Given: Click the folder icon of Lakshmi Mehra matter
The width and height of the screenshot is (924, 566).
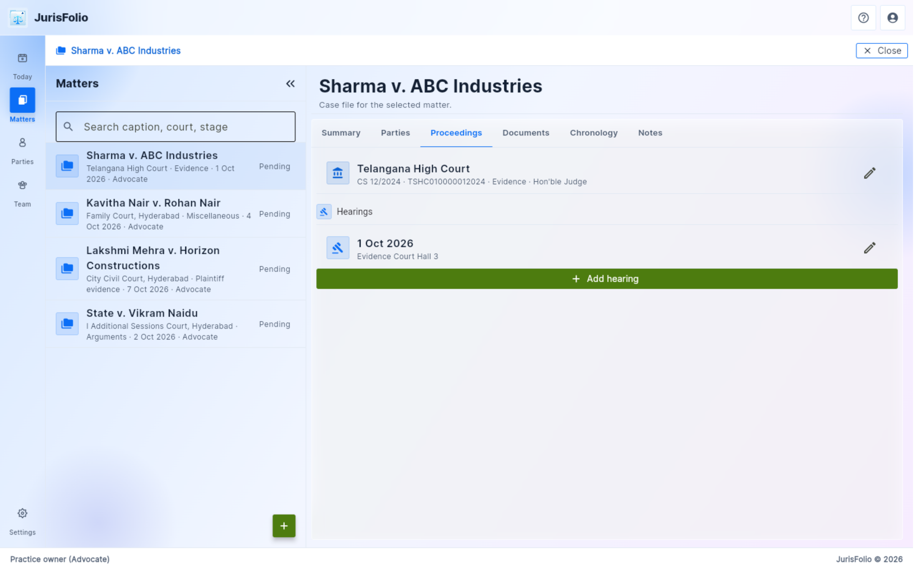Looking at the screenshot, I should [67, 269].
